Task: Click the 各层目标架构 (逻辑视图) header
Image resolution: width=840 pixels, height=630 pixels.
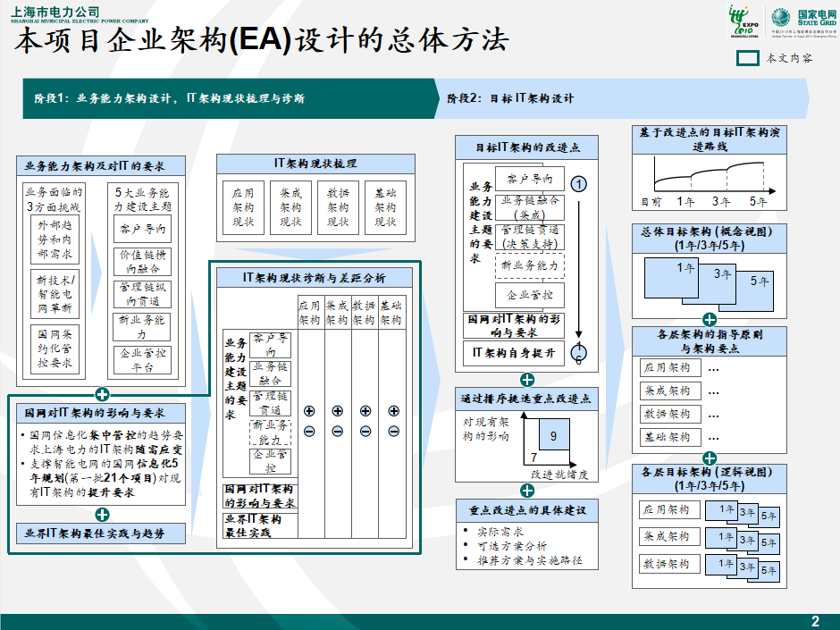Action: pos(710,480)
